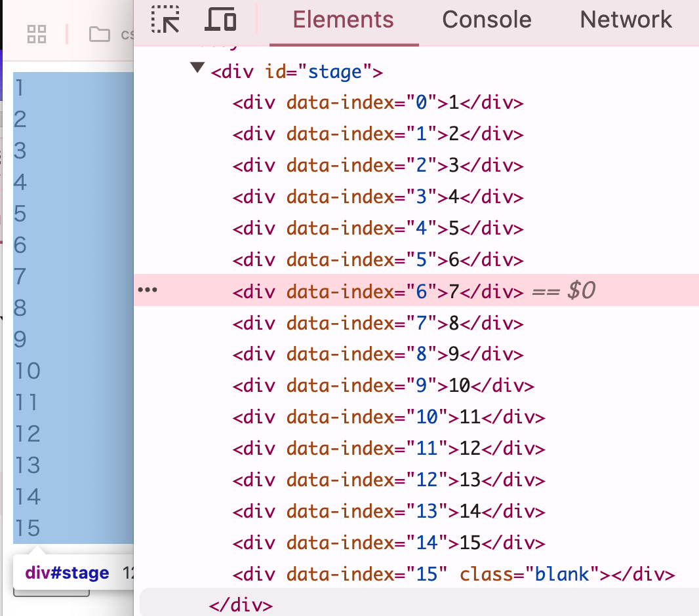Click the div#stage inspector tooltip label

click(67, 573)
